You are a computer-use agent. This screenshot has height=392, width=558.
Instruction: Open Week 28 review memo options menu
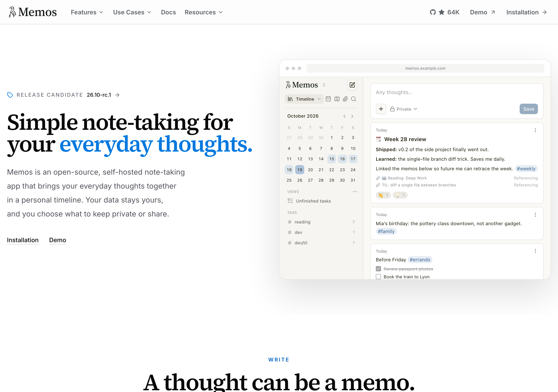pyautogui.click(x=535, y=130)
